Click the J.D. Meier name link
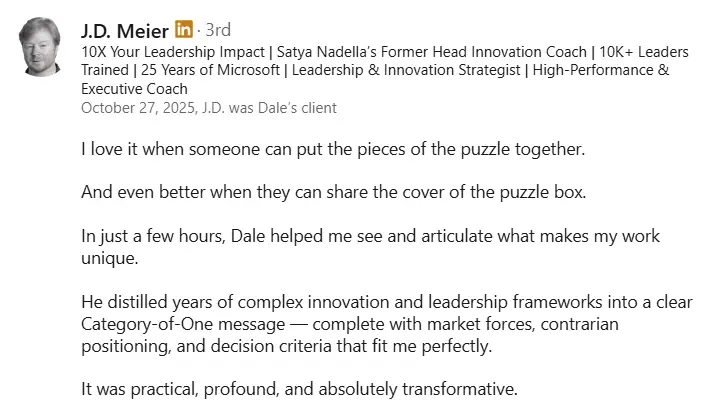 125,31
